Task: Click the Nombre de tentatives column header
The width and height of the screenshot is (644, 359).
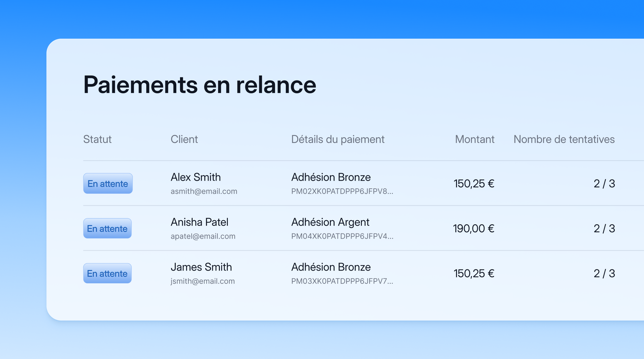Action: tap(564, 139)
